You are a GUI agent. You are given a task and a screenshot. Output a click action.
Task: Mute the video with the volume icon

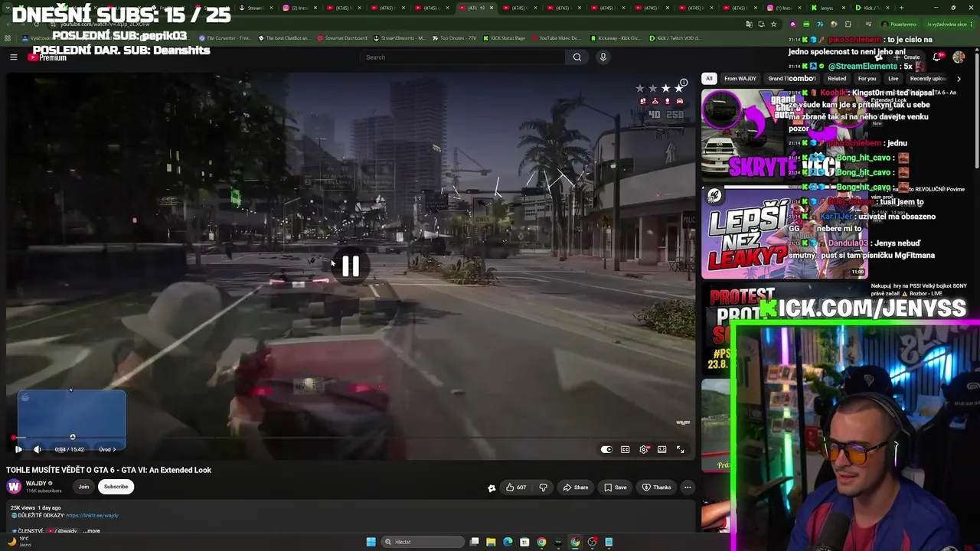pos(37,449)
